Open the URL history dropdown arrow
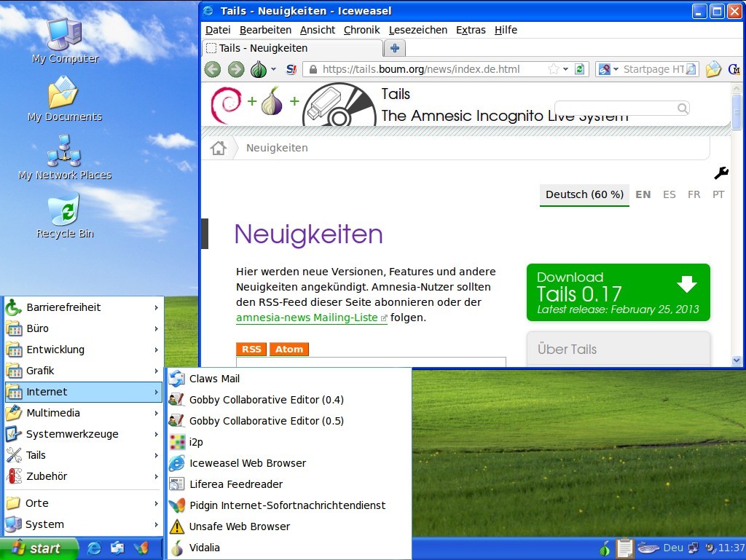The image size is (746, 560). 565,69
